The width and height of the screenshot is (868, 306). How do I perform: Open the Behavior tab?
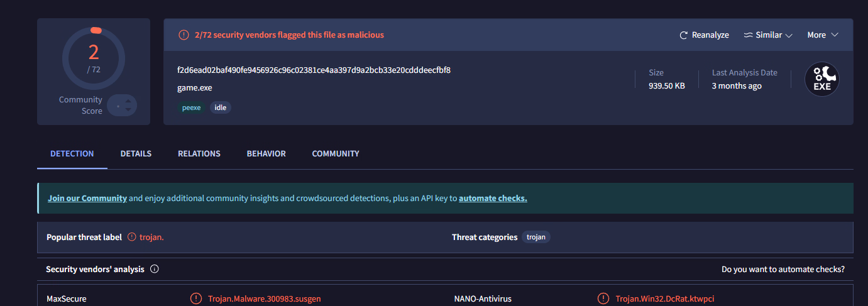266,153
